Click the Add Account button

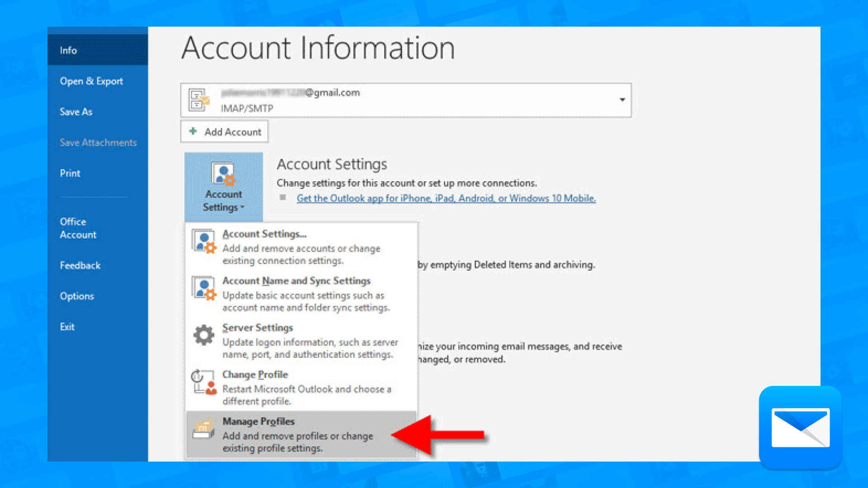tap(224, 131)
